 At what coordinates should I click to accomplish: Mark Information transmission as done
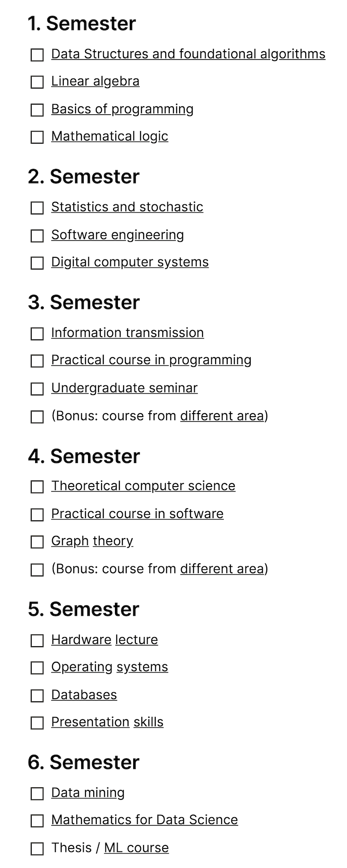point(37,334)
